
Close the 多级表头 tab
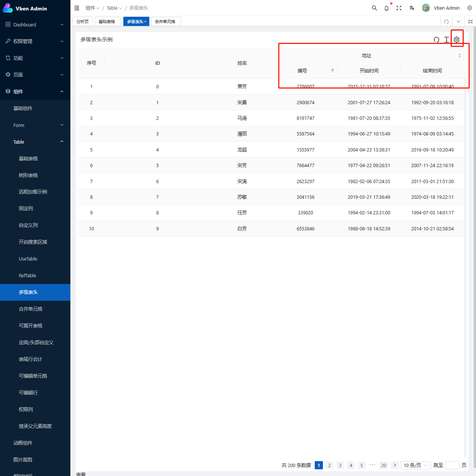click(x=145, y=21)
